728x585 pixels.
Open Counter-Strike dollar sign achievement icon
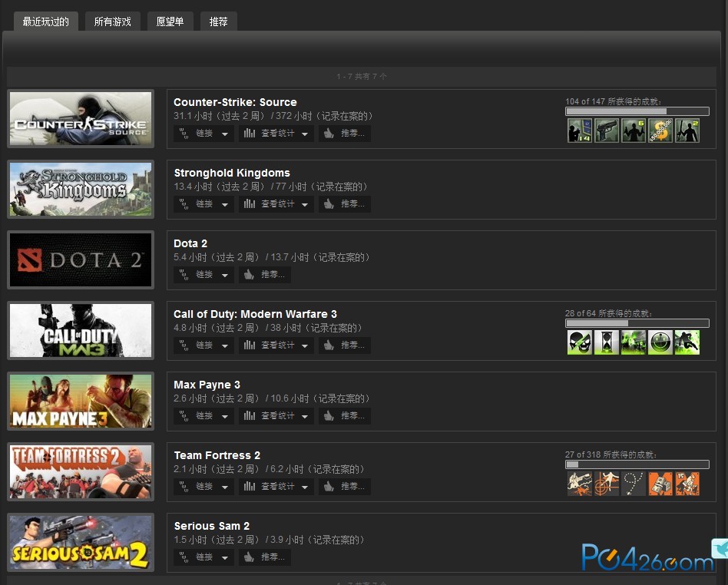pos(660,131)
